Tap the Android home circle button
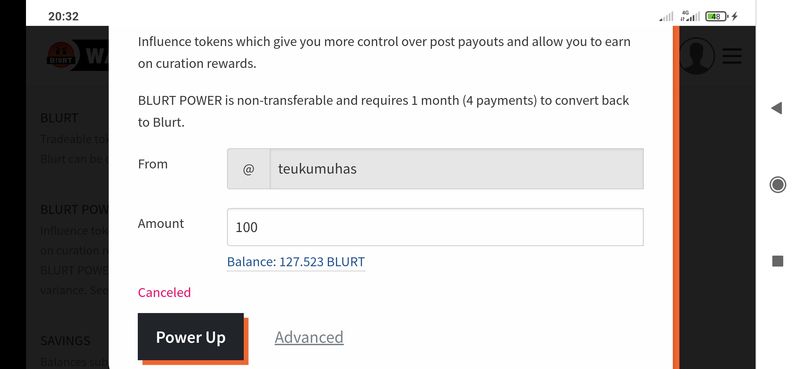This screenshot has width=800, height=369. 777,184
